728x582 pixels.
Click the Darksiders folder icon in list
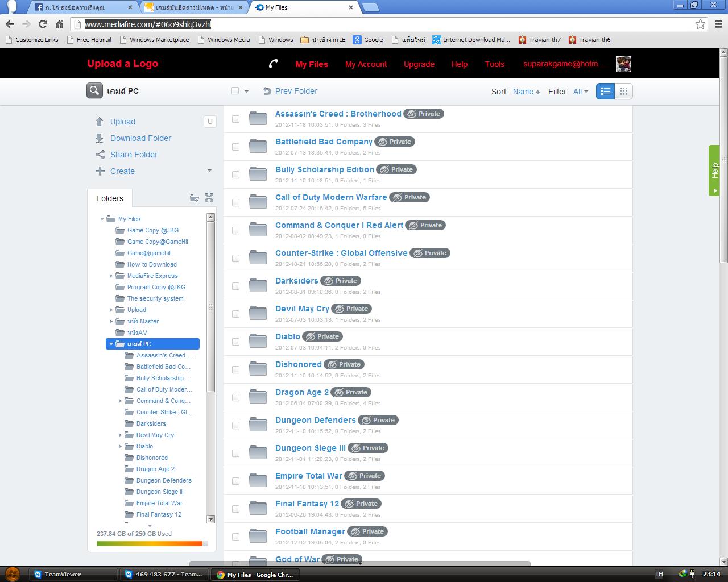click(x=258, y=285)
